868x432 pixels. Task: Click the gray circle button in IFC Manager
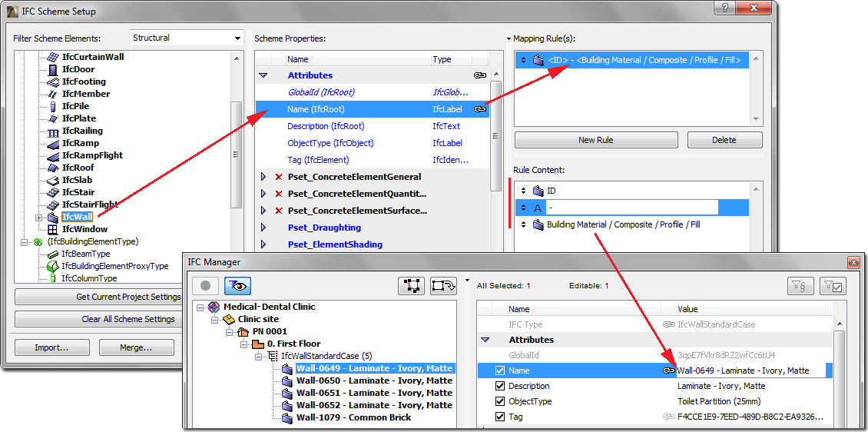pyautogui.click(x=206, y=286)
